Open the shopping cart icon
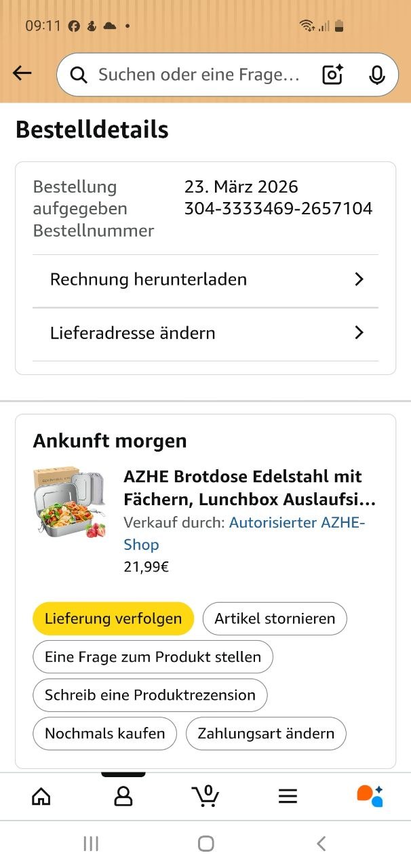The image size is (411, 868). (x=206, y=795)
